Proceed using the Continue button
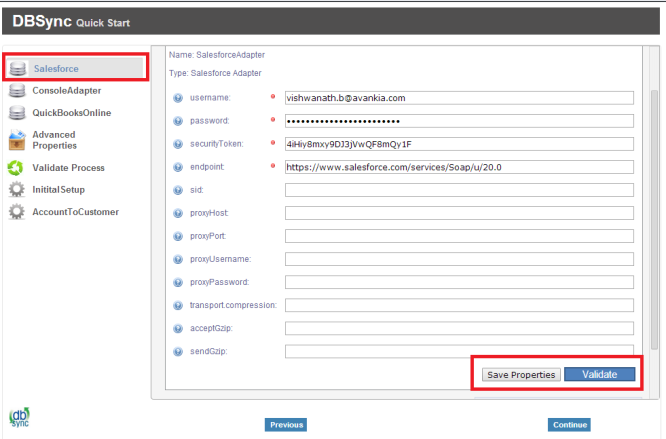The width and height of the screenshot is (666, 439). point(569,425)
